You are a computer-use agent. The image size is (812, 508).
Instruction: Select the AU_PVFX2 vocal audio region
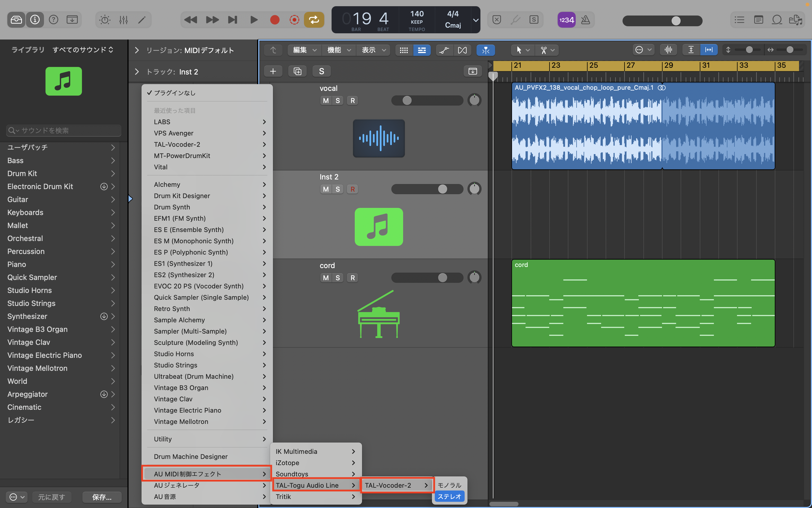pos(643,126)
